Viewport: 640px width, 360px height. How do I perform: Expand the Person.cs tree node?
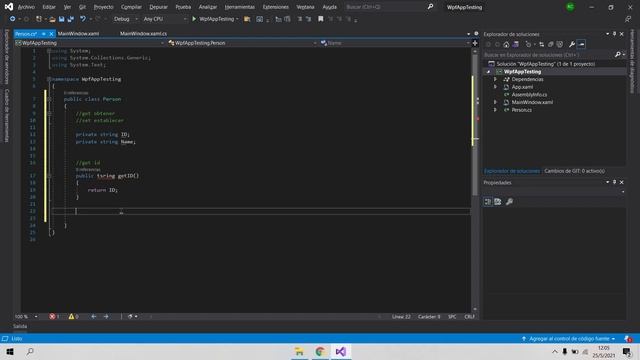coord(496,110)
